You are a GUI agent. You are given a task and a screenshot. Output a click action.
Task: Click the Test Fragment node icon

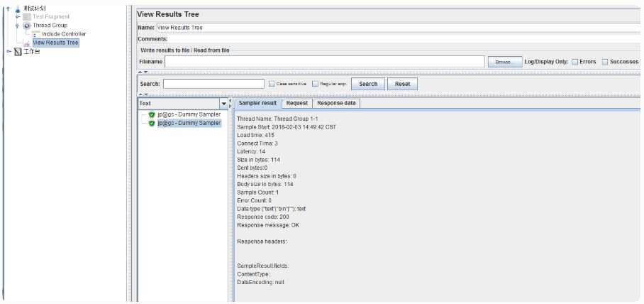[27, 17]
